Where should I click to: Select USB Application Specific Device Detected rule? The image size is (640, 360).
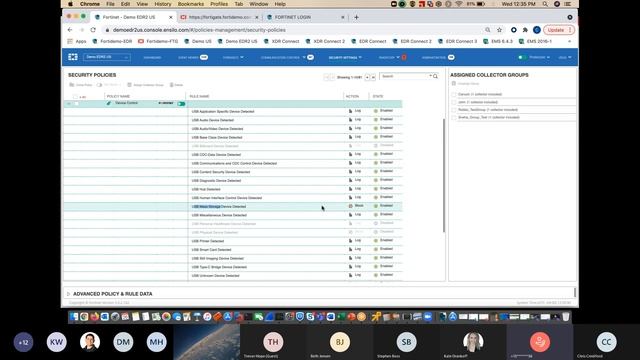click(x=223, y=111)
